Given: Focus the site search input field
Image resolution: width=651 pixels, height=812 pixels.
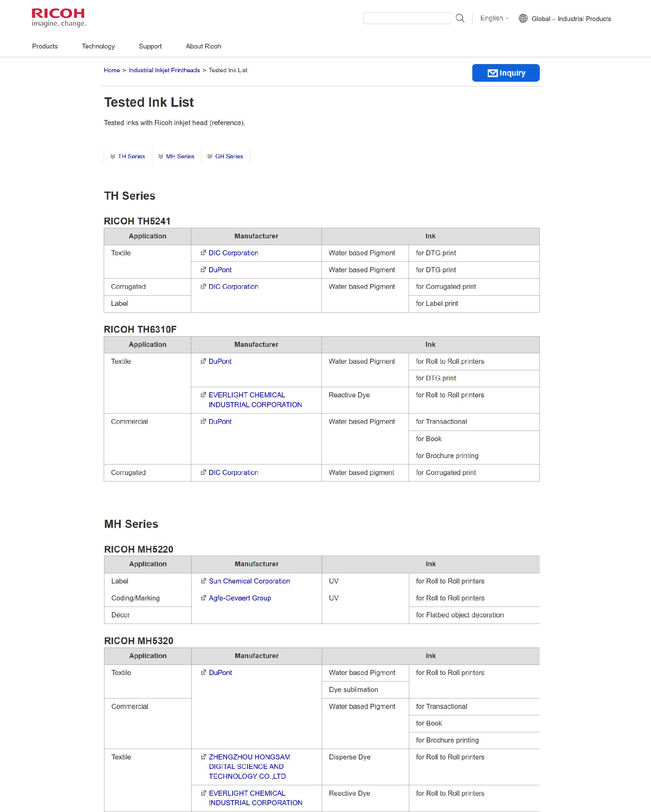Looking at the screenshot, I should click(407, 18).
